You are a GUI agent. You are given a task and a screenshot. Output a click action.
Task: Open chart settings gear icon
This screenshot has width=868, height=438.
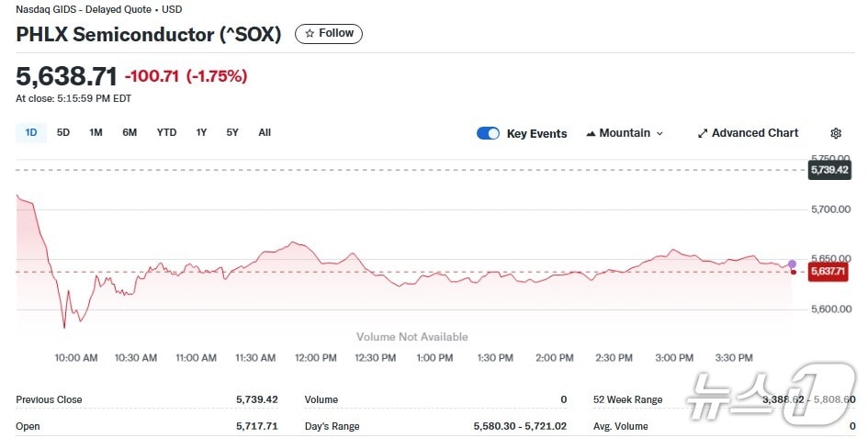click(x=836, y=133)
